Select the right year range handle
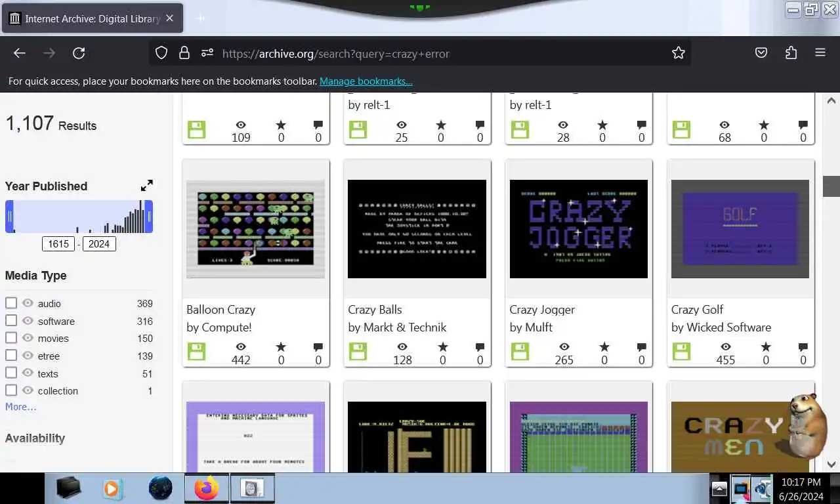This screenshot has width=840, height=504. (149, 217)
